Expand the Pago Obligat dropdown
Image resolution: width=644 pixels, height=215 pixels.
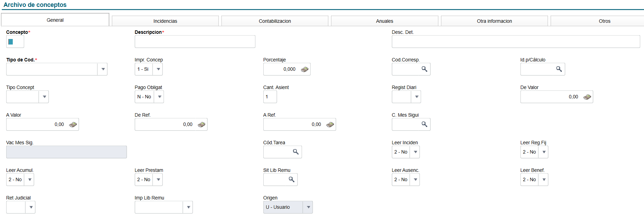click(159, 97)
